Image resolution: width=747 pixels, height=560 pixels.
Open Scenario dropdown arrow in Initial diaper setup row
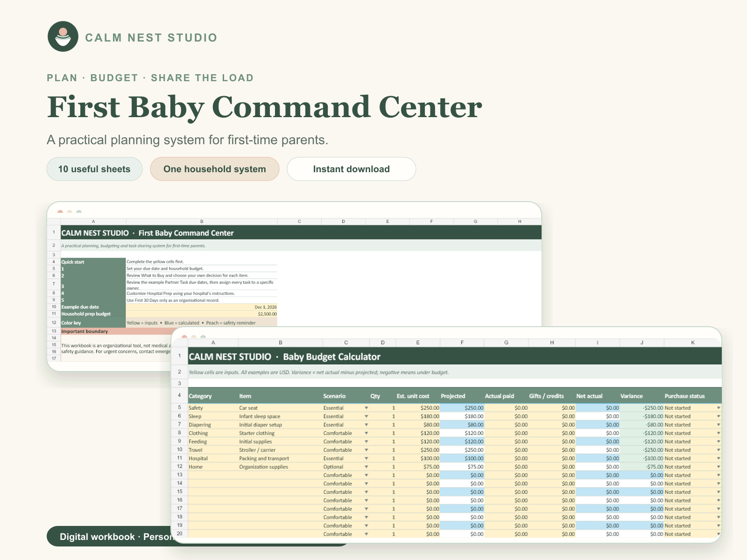point(366,425)
